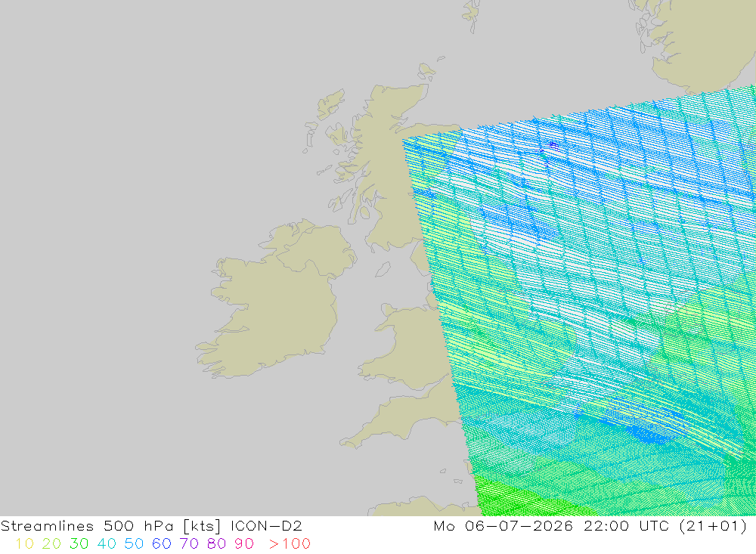Click the cyan '40' legend value
This screenshot has width=756, height=554.
click(x=107, y=544)
